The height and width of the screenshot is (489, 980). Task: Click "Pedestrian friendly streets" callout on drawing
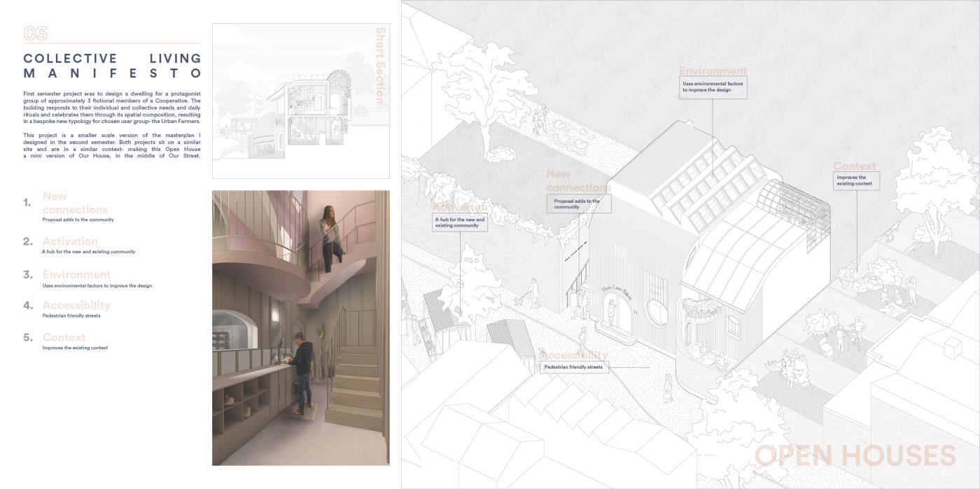[573, 367]
